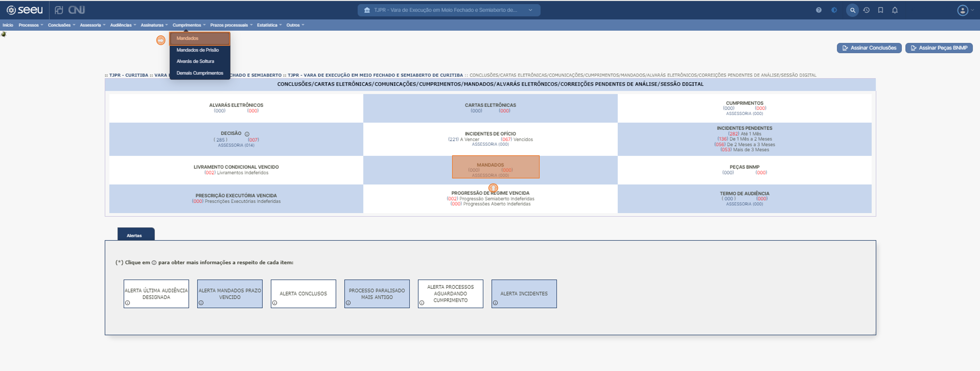
Task: Click (002) Livramentos Indeferidos
Action: pos(236,173)
